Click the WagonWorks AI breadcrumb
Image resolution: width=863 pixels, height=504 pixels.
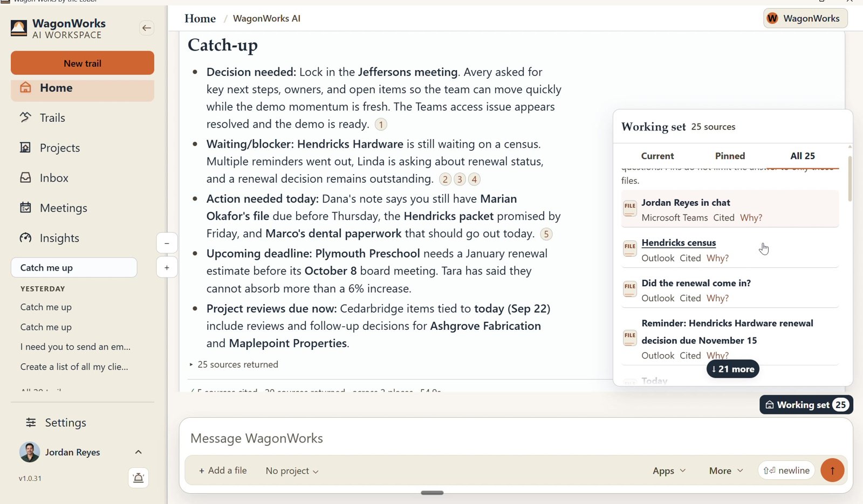click(266, 19)
